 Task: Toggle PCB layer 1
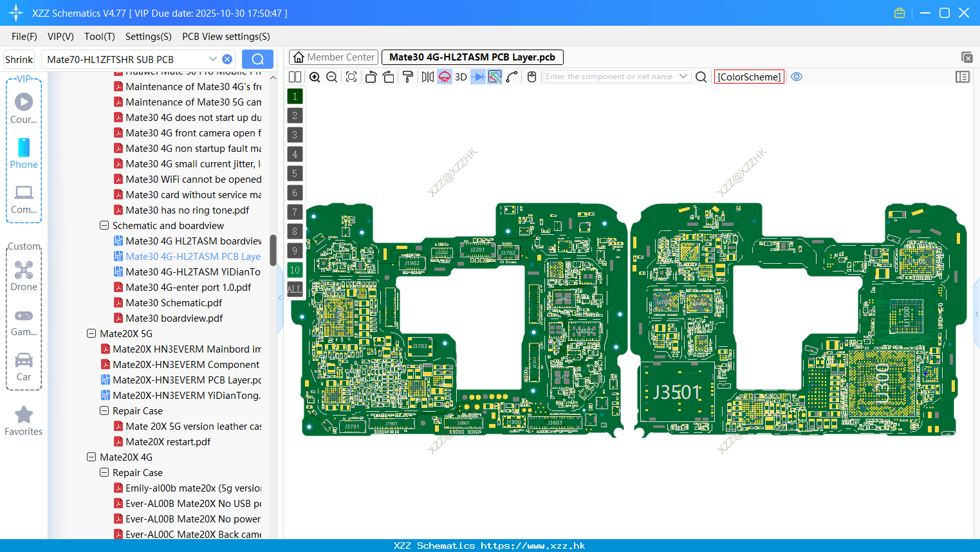[x=295, y=97]
